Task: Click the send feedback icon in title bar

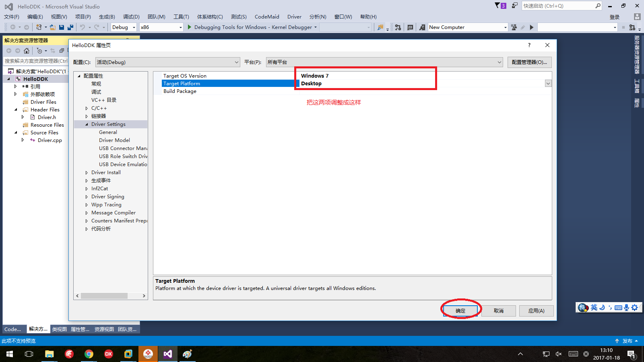Action: (515, 6)
